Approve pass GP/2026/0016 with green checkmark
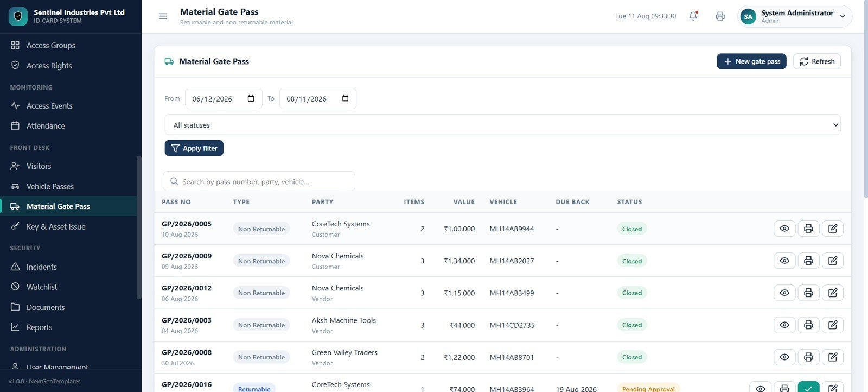Image resolution: width=868 pixels, height=392 pixels. click(x=808, y=387)
